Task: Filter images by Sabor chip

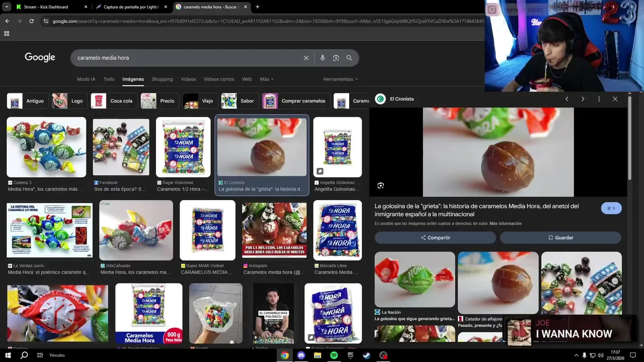Action: click(x=240, y=101)
